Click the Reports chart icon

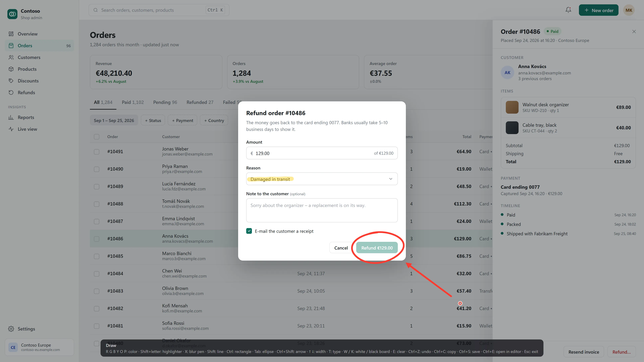pos(11,117)
